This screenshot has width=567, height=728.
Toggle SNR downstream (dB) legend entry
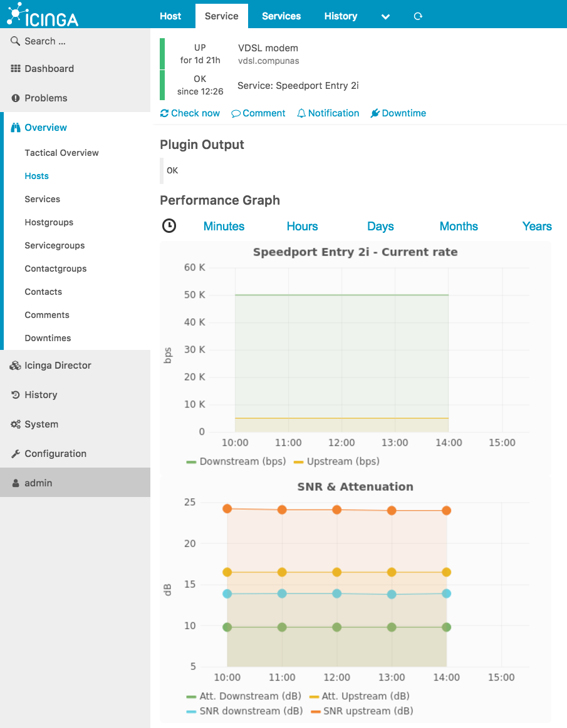point(244,711)
